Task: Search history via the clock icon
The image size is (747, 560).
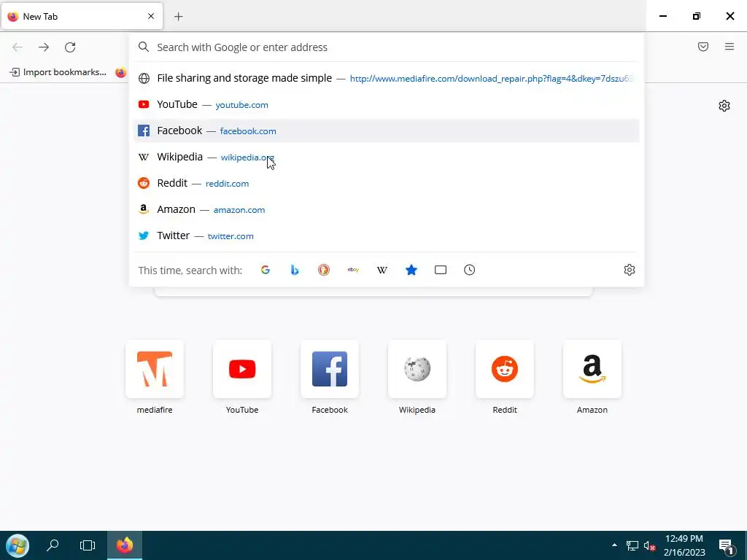Action: click(469, 270)
